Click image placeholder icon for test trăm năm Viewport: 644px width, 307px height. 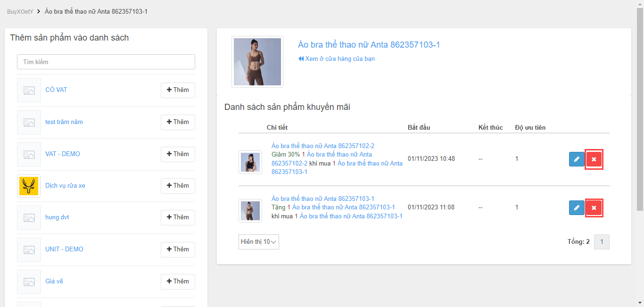29,123
